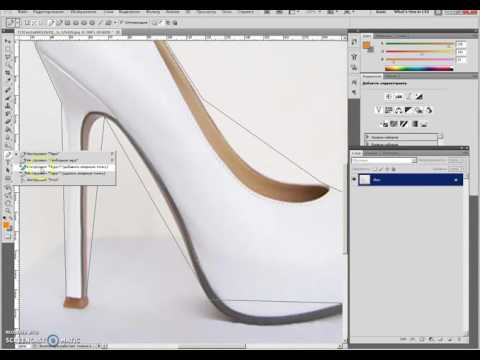Add a Color Balance adjustment
The width and height of the screenshot is (480, 360).
[399, 110]
